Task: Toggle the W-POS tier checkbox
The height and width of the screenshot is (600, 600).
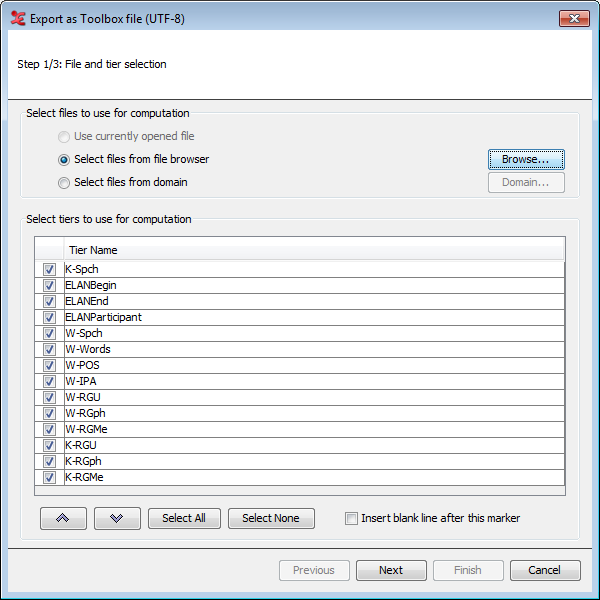Action: pos(49,365)
